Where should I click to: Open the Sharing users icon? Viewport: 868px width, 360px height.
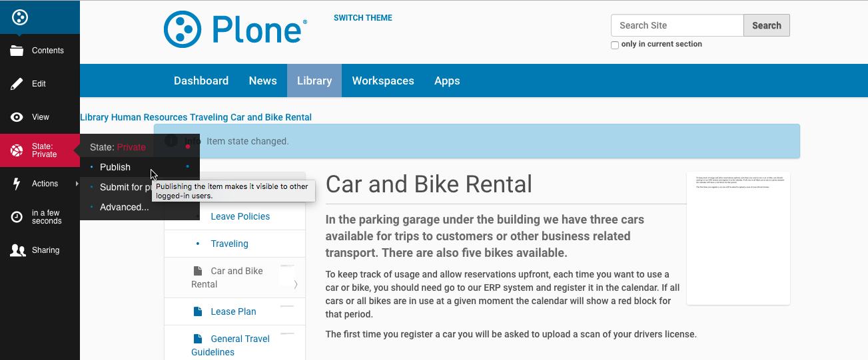[x=17, y=250]
